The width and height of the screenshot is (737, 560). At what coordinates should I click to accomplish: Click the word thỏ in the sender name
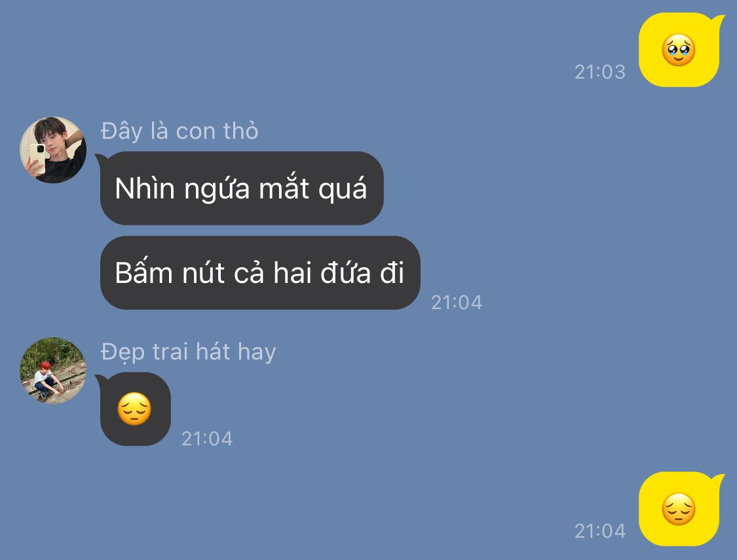240,130
